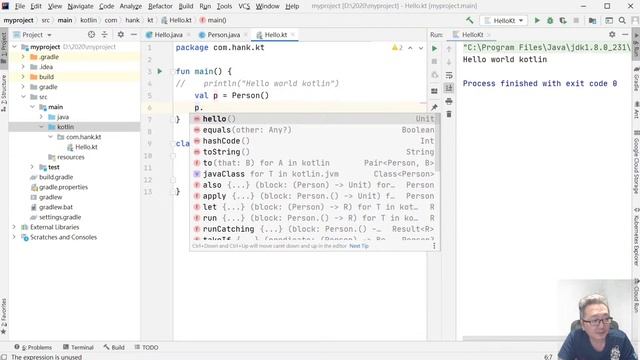Choose equals(other: Any?) completion suggestion
640x360 pixels.
click(x=314, y=130)
